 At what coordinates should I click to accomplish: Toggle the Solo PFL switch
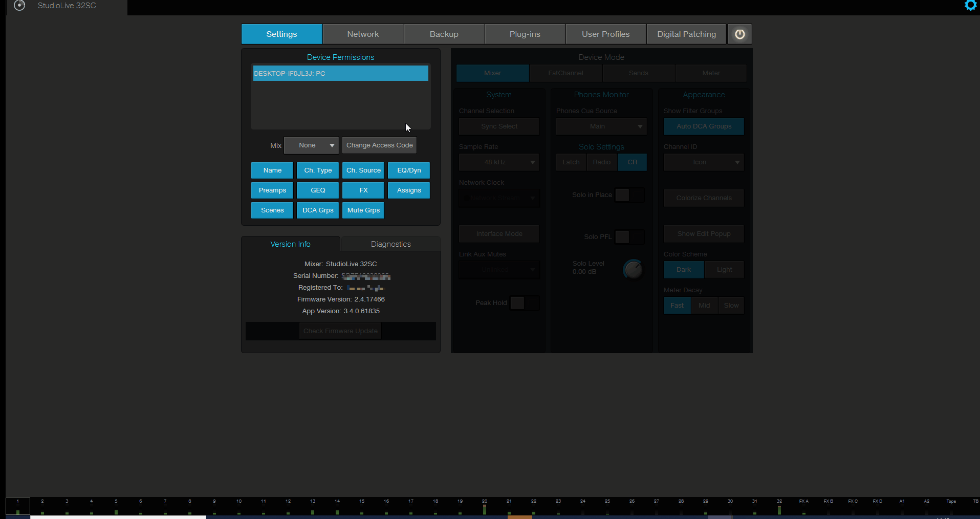(630, 237)
